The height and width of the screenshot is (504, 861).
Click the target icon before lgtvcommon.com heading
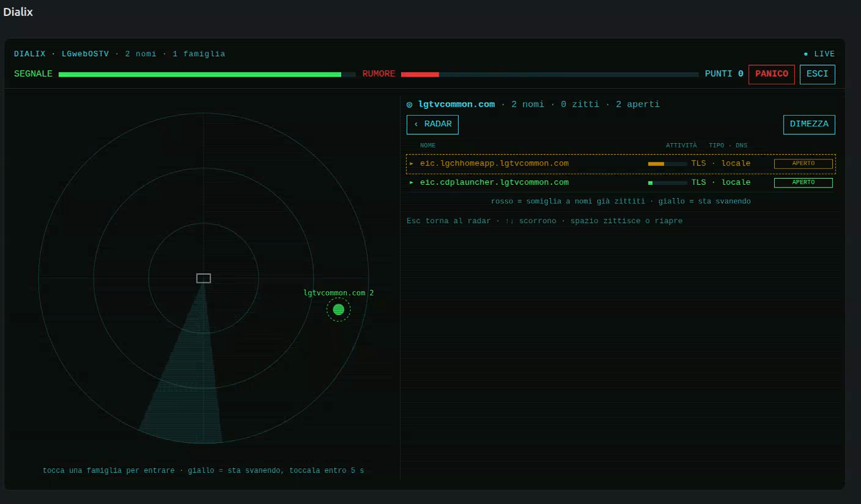click(x=410, y=105)
